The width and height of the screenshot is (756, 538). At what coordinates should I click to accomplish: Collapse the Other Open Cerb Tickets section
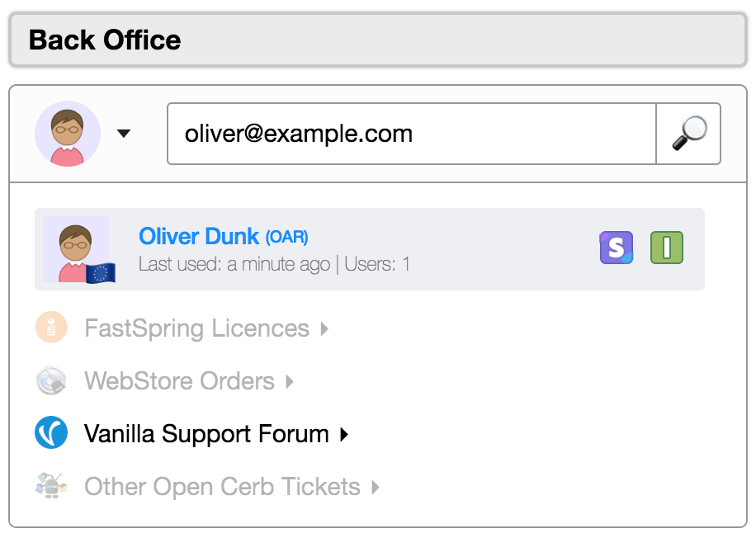(x=376, y=486)
